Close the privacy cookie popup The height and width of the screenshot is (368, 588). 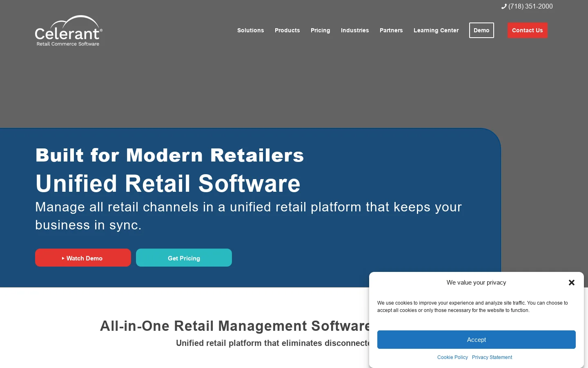click(572, 283)
